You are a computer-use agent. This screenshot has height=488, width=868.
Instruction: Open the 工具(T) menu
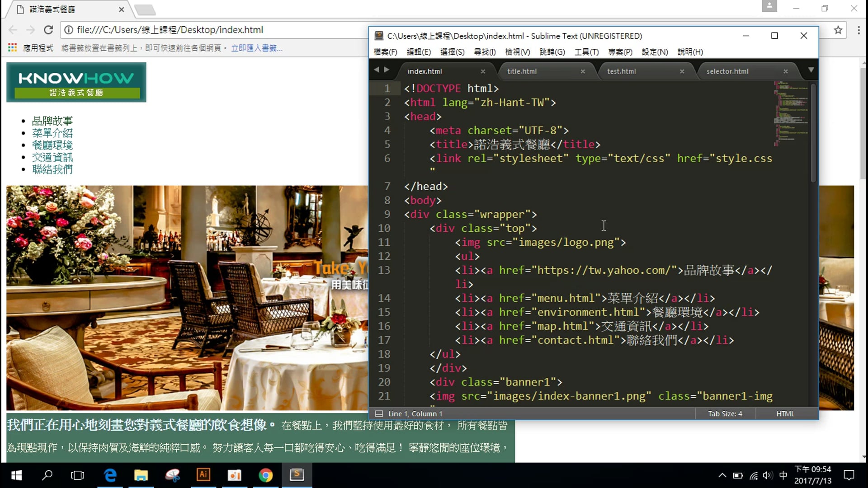click(x=586, y=52)
